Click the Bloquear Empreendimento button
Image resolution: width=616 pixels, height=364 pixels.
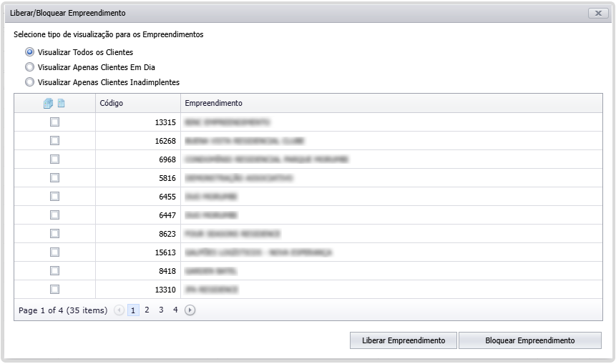(x=529, y=340)
